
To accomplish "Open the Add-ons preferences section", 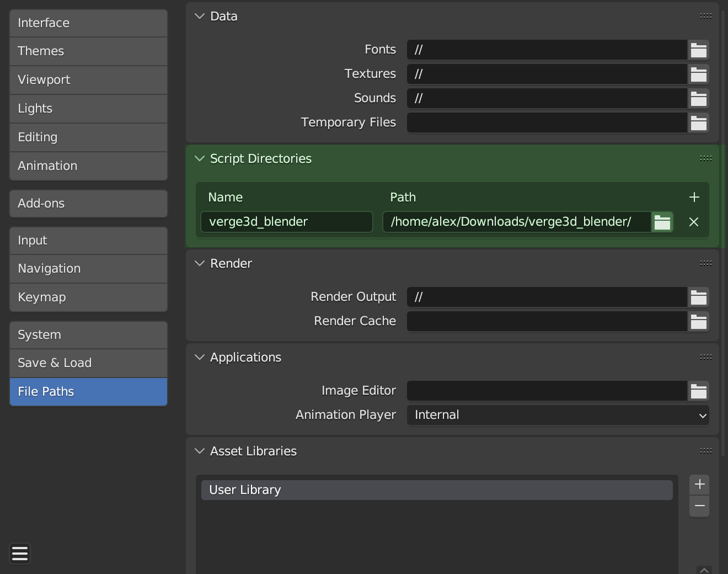I will 88,204.
